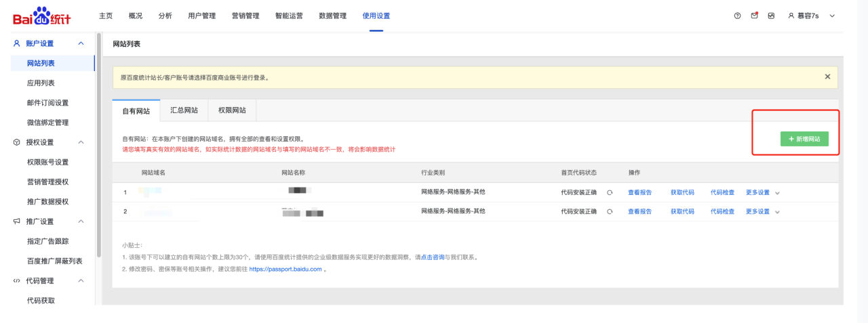Open the 智能运营 top menu

tap(289, 16)
